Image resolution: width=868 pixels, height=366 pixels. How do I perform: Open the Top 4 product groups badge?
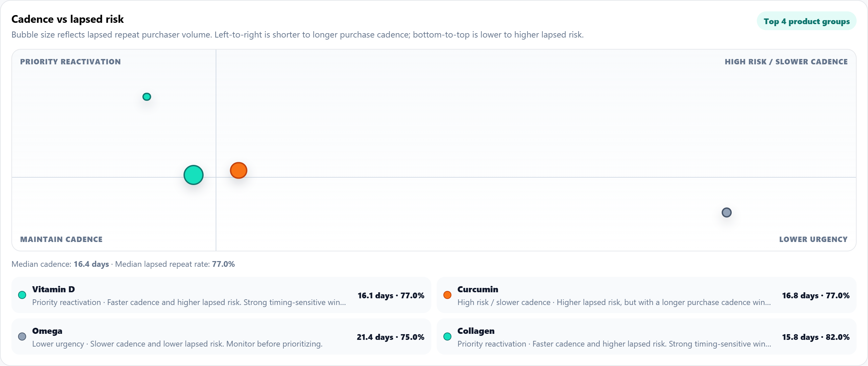(x=806, y=21)
